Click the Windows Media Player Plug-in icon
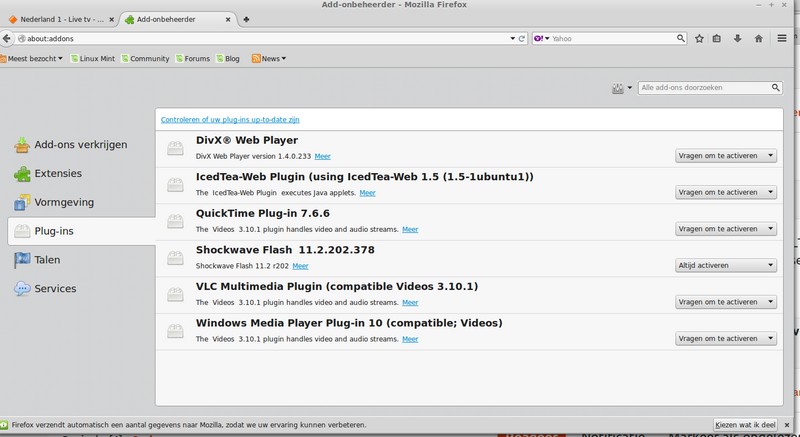Screen dimensions: 800x437 tap(175, 331)
